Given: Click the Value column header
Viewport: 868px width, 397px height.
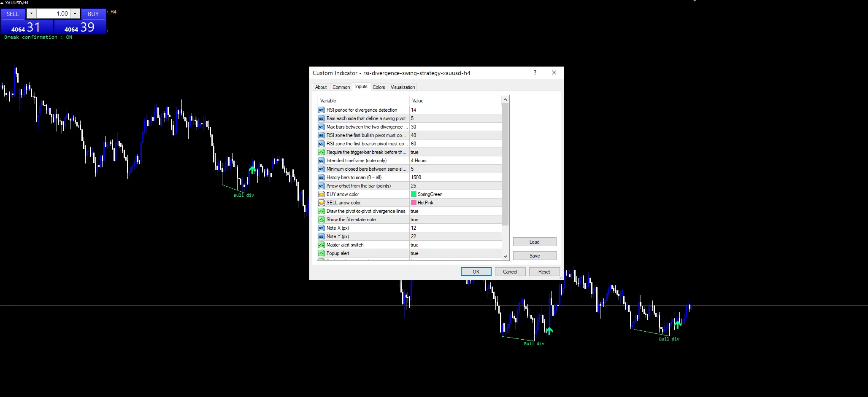Looking at the screenshot, I should click(x=456, y=101).
